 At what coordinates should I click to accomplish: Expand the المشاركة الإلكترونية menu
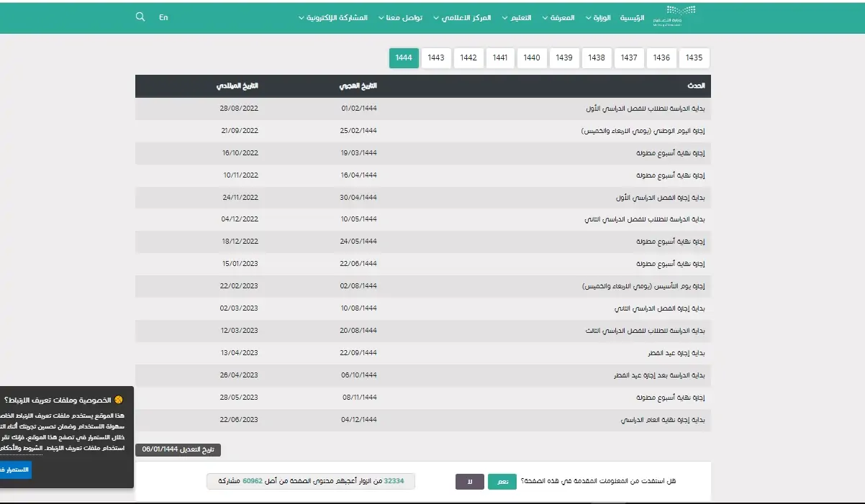[x=333, y=17]
